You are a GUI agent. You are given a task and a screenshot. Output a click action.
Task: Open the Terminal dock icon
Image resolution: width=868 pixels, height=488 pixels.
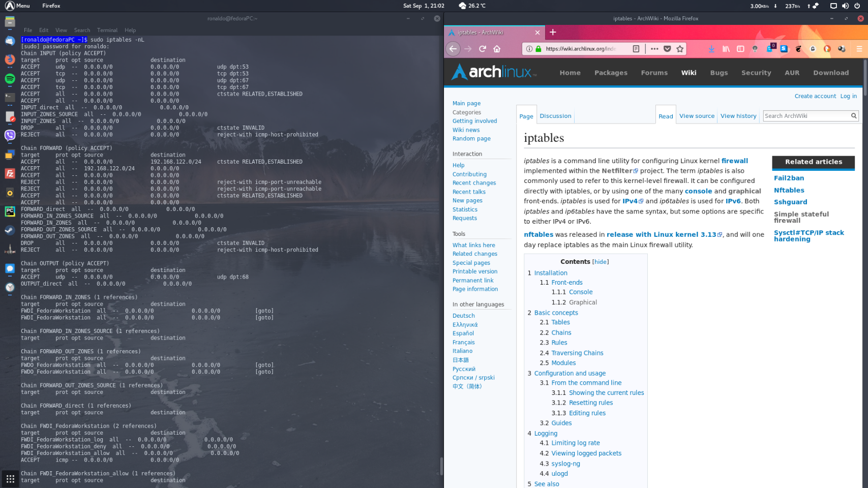click(x=10, y=97)
